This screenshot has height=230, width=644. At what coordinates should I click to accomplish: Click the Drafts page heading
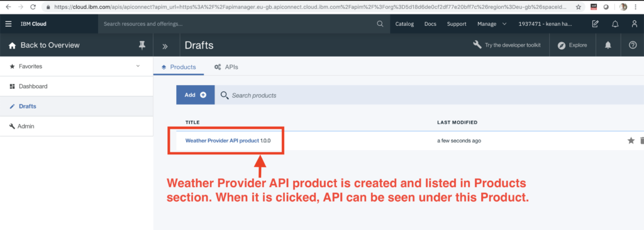(199, 45)
